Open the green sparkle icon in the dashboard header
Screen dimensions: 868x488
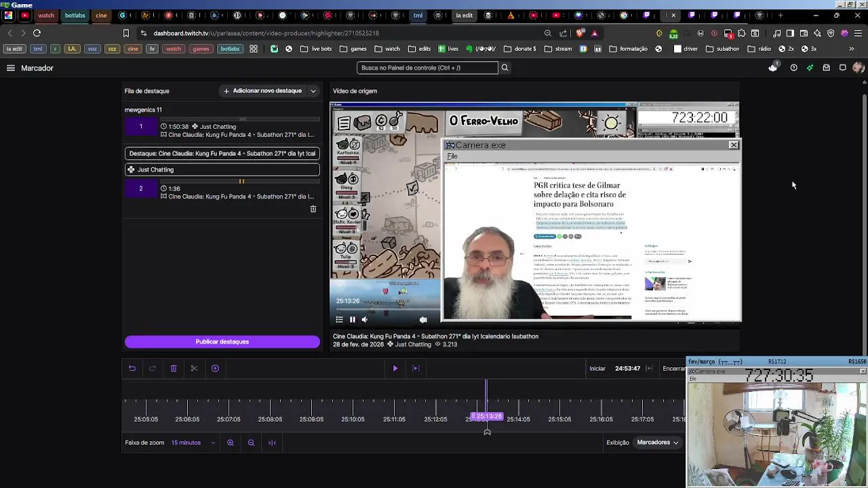click(x=810, y=68)
